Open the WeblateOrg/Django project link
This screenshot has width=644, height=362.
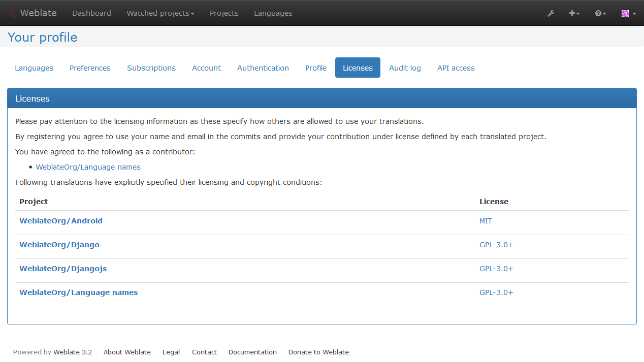coord(59,245)
